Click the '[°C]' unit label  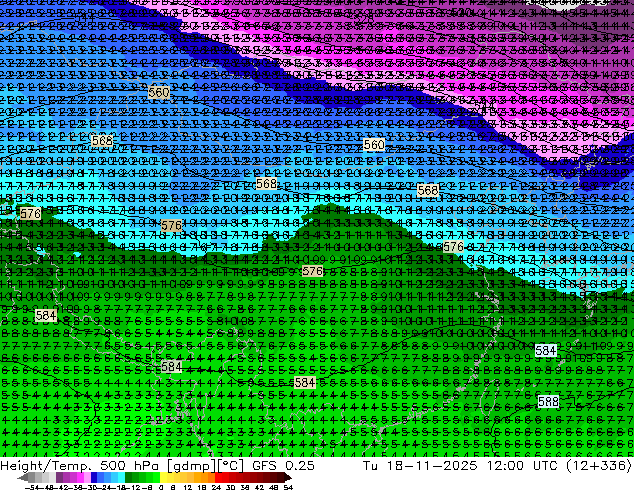(x=230, y=466)
